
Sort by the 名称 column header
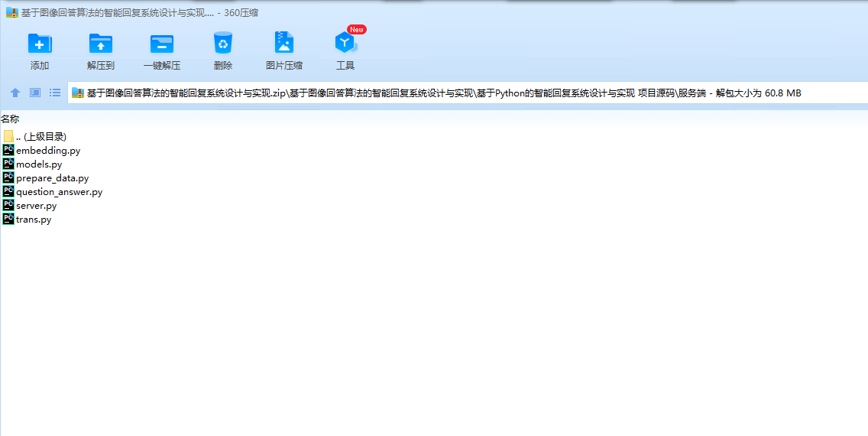(10, 119)
